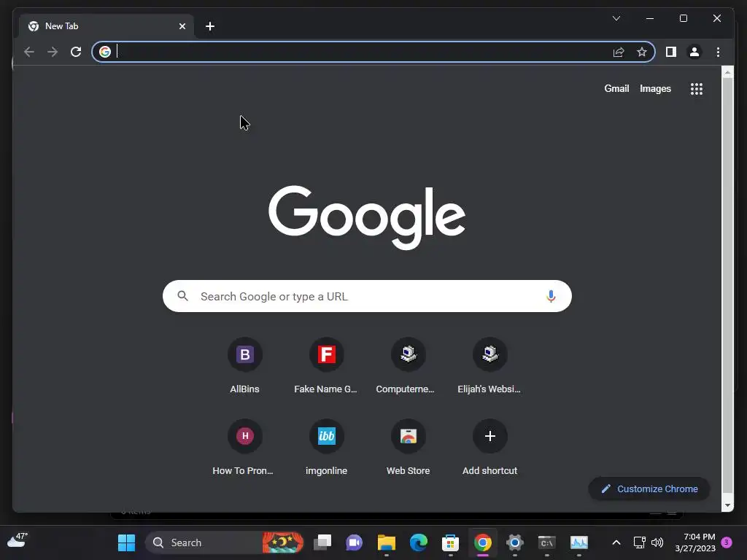
Task: Click the scrollbar down arrow
Action: pyautogui.click(x=727, y=505)
